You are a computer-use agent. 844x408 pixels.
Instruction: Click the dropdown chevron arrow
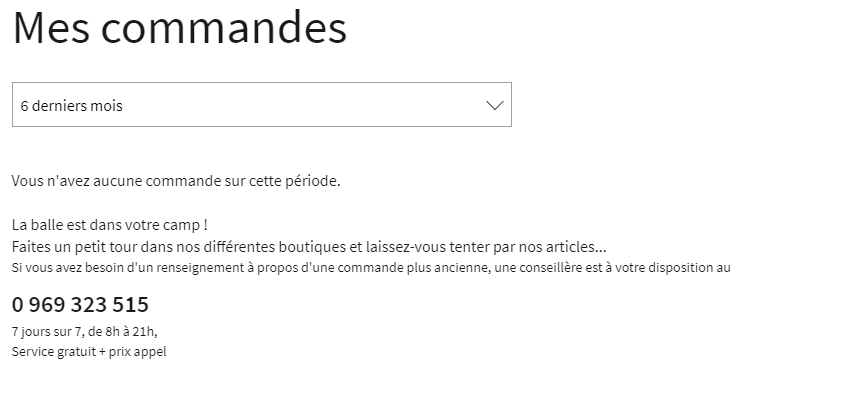tap(494, 105)
